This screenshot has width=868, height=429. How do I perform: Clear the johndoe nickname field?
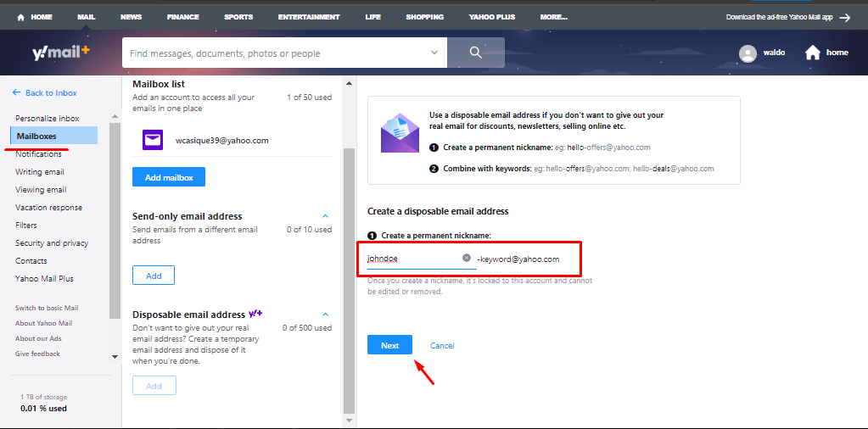click(x=467, y=259)
